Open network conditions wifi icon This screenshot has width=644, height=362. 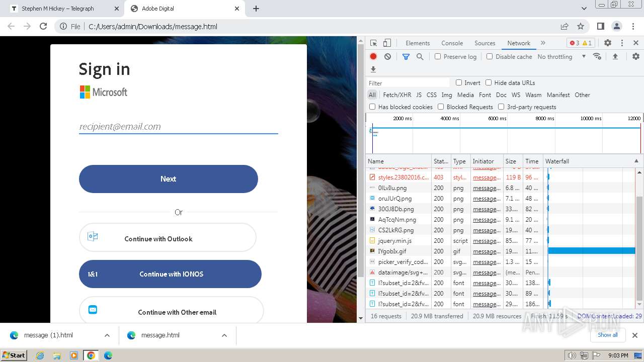[597, 56]
